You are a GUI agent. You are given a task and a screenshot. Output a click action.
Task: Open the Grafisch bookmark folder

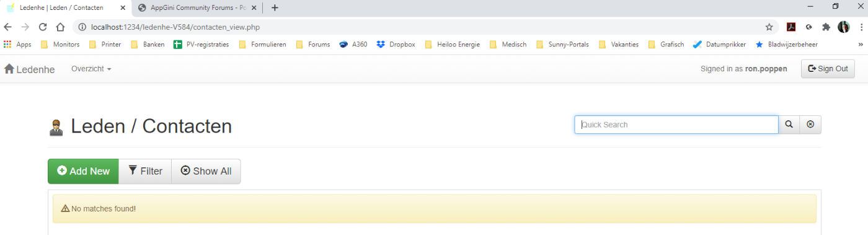coord(666,45)
